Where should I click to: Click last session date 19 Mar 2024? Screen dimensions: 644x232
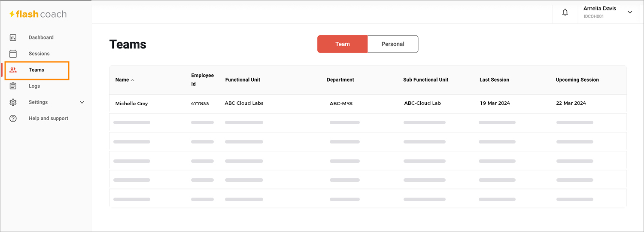tap(495, 103)
